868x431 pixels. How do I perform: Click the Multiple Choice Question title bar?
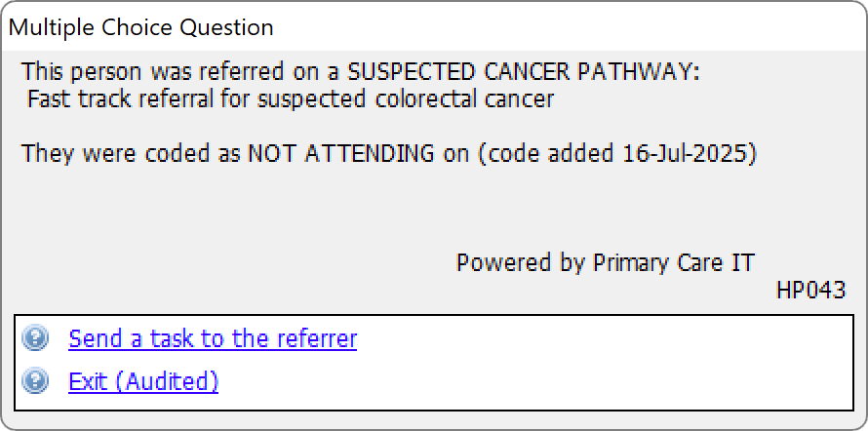coord(434,26)
